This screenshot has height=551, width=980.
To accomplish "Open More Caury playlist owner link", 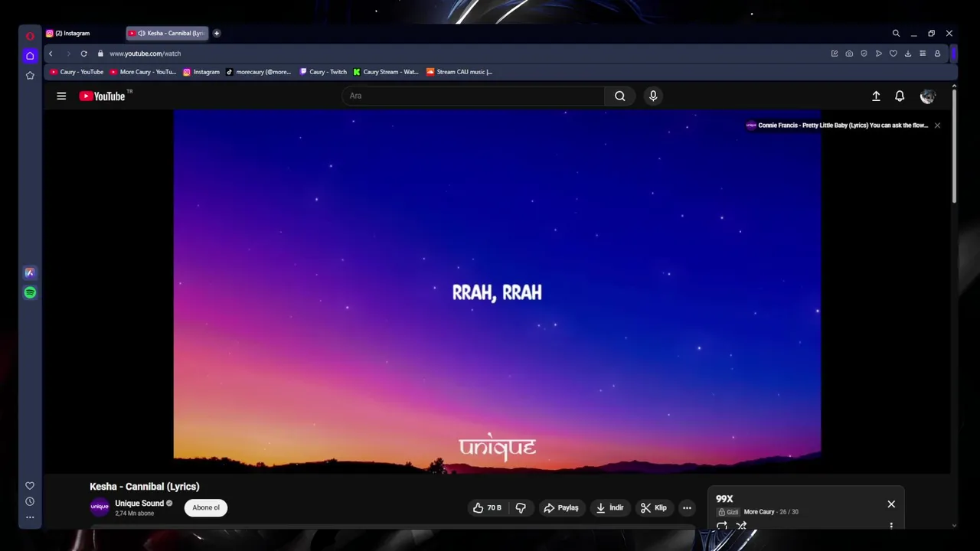I will pos(759,512).
